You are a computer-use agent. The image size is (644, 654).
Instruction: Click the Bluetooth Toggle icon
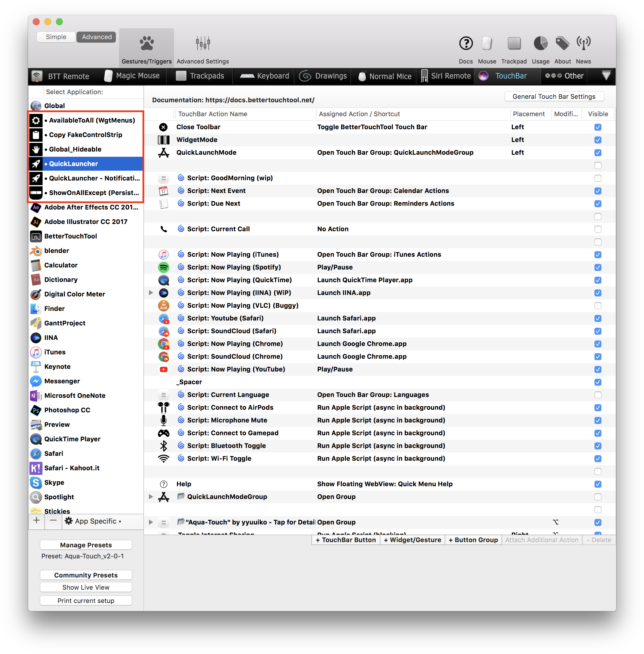click(x=163, y=446)
